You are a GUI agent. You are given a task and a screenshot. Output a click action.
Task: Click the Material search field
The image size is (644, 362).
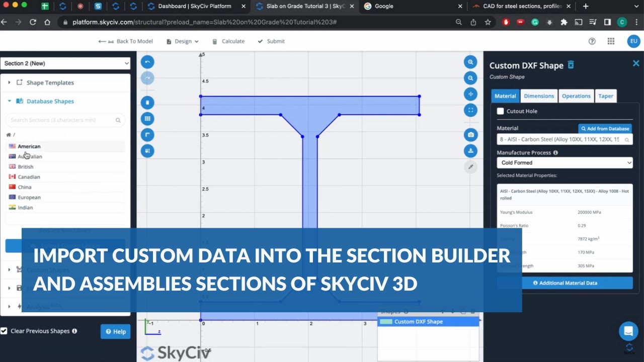pyautogui.click(x=565, y=140)
